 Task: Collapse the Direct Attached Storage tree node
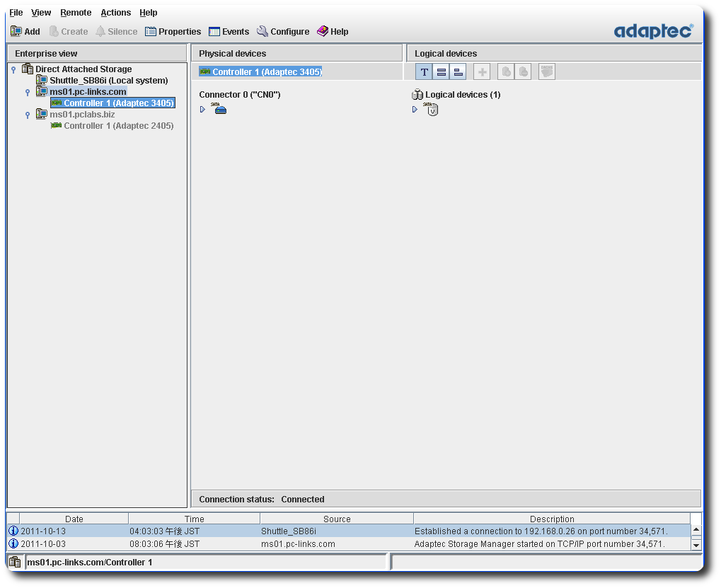[13, 69]
